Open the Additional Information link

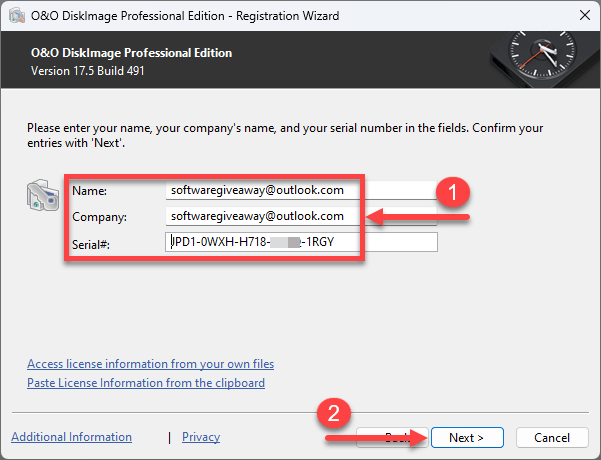[71, 437]
